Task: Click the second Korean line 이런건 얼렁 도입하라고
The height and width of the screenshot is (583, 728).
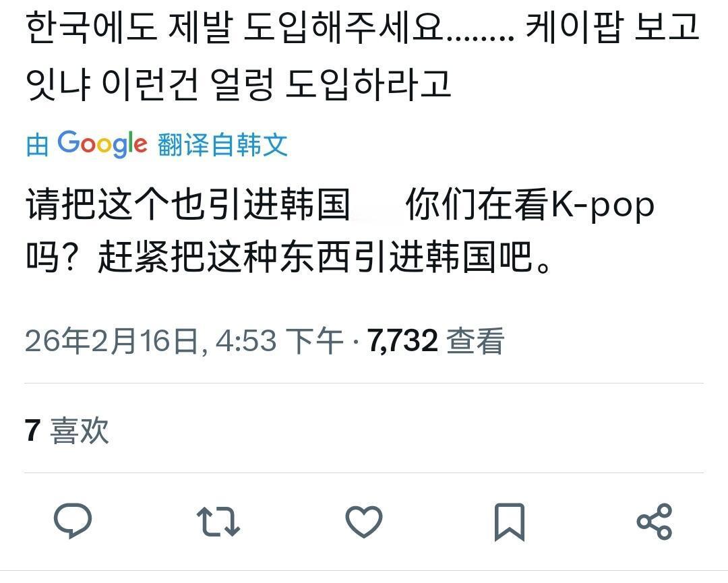Action: 276,84
